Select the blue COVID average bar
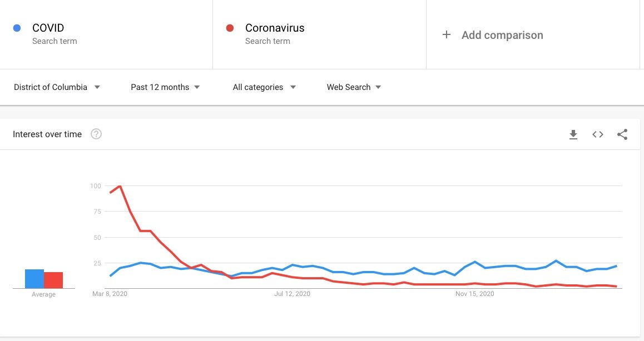Viewport: 644px width, 341px height. pyautogui.click(x=34, y=279)
